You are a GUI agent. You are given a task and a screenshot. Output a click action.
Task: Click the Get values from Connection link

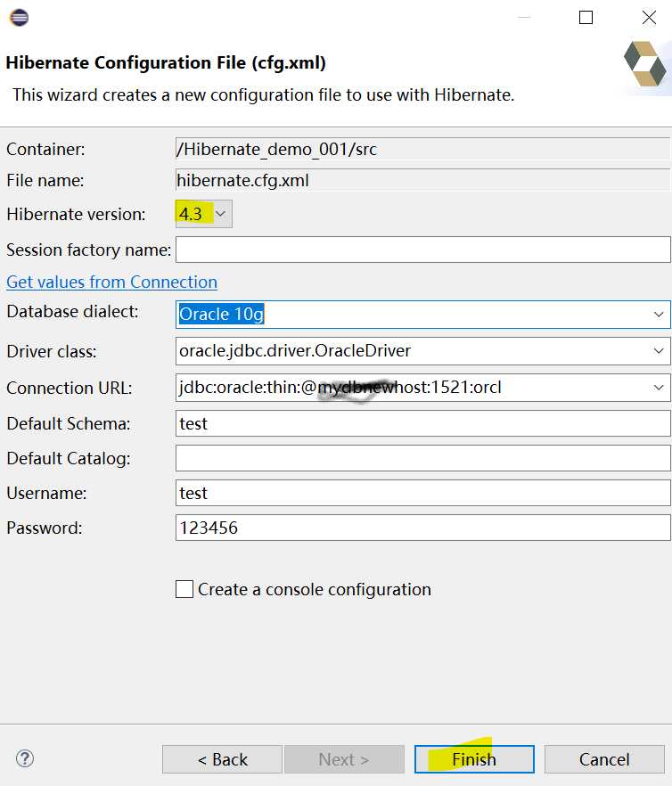(x=111, y=282)
